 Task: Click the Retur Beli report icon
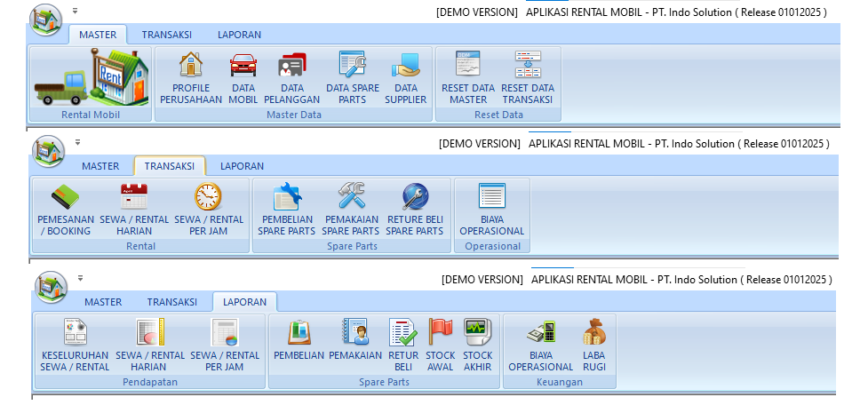pyautogui.click(x=403, y=345)
